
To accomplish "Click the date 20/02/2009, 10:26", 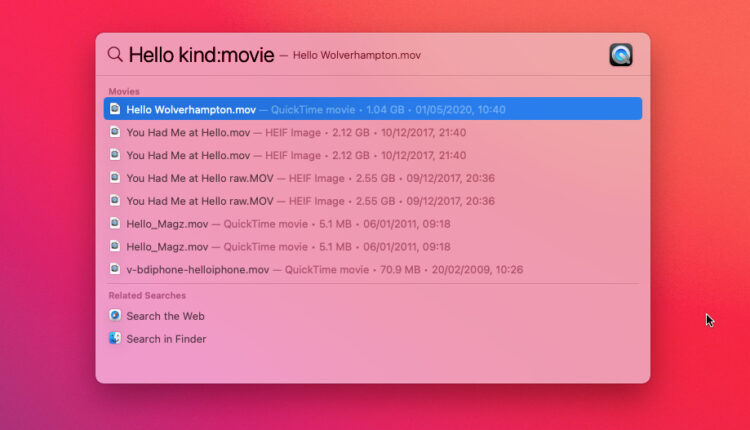I will [477, 270].
